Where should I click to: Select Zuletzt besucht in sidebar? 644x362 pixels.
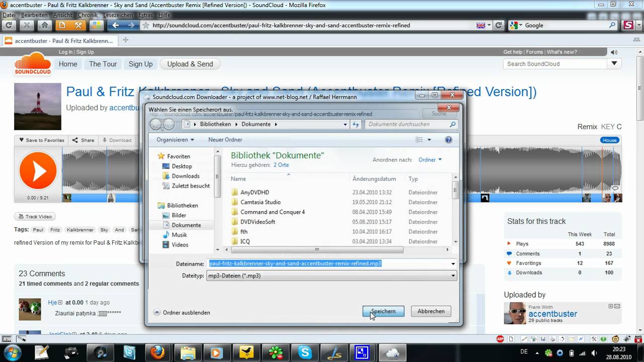(x=191, y=186)
